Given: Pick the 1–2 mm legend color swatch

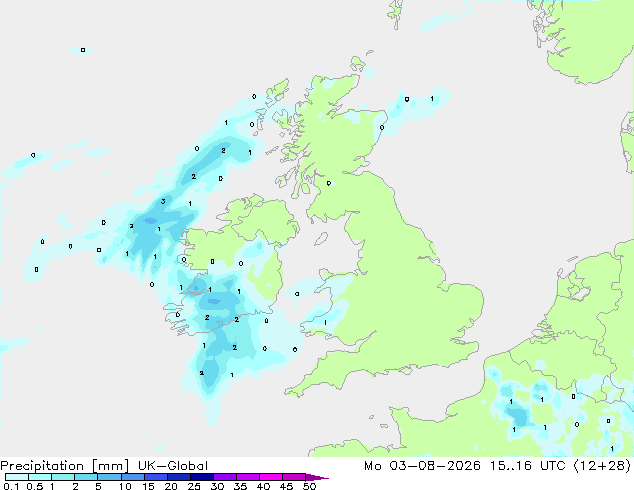Looking at the screenshot, I should tap(63, 477).
